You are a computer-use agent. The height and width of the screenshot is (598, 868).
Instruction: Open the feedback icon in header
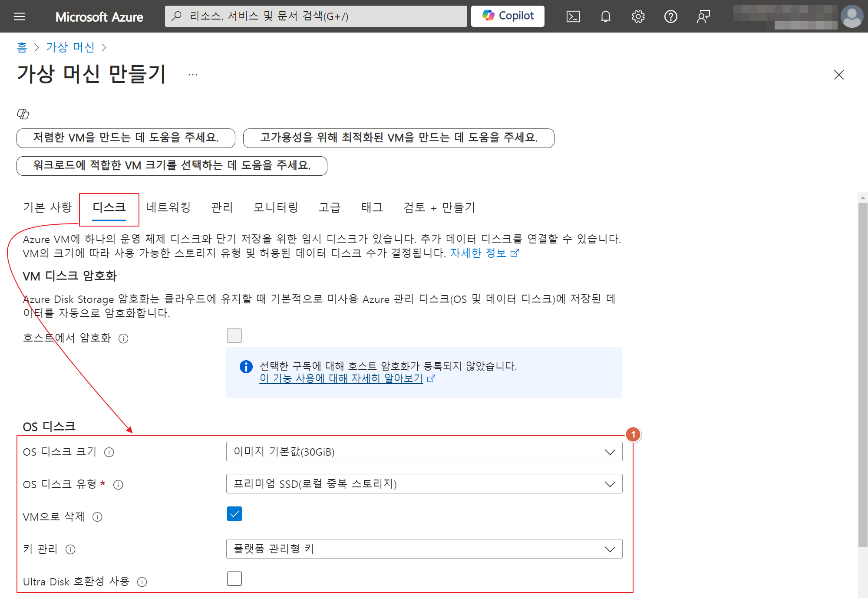click(703, 16)
